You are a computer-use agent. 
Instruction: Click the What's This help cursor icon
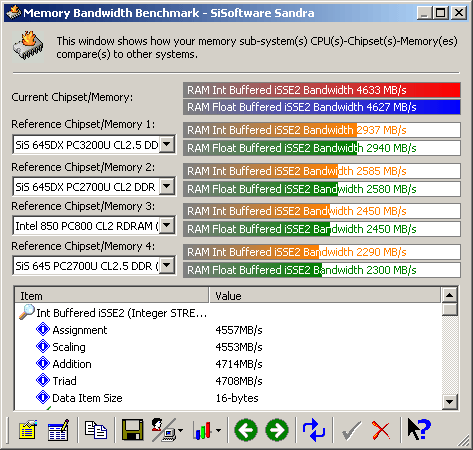(x=419, y=429)
